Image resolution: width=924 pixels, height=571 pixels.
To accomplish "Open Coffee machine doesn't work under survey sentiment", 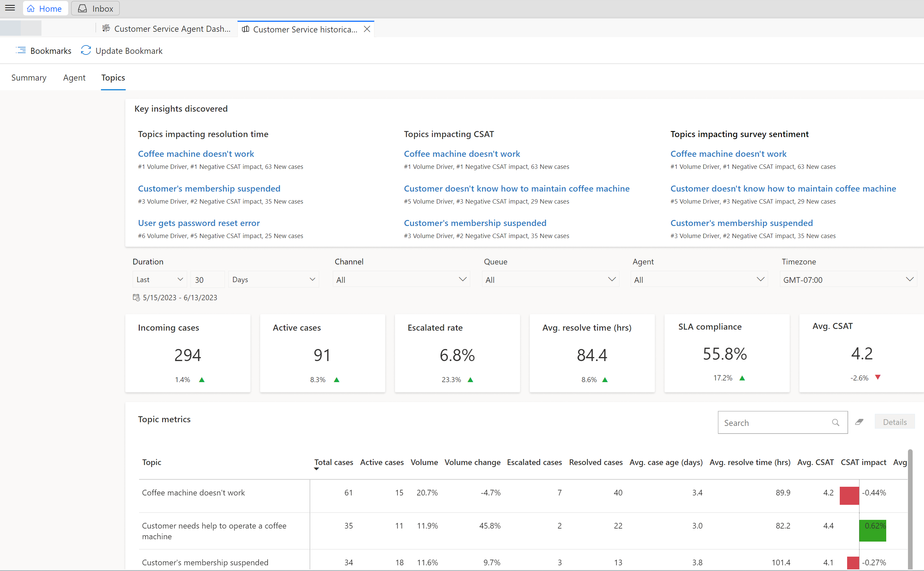I will click(x=728, y=154).
